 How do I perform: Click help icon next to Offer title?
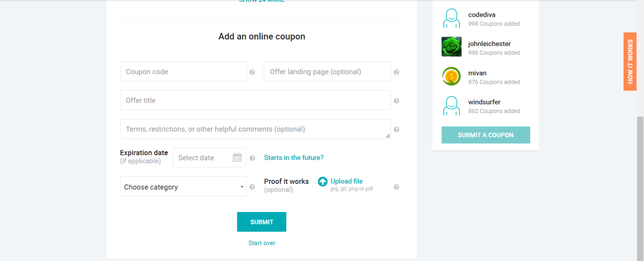pos(397,100)
